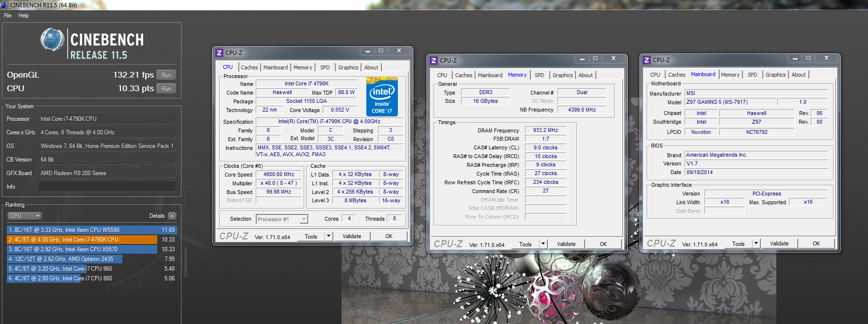Close the right CPU-Z Mainboard window

[826, 58]
